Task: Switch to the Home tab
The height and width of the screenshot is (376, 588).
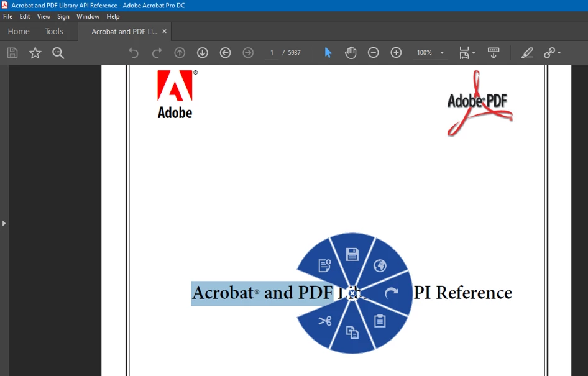Action: click(x=19, y=32)
